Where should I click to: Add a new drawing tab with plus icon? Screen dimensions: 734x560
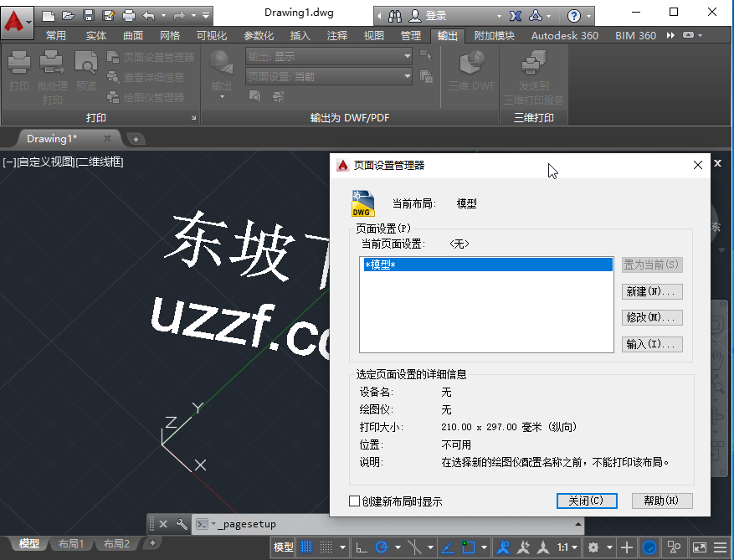[136, 139]
